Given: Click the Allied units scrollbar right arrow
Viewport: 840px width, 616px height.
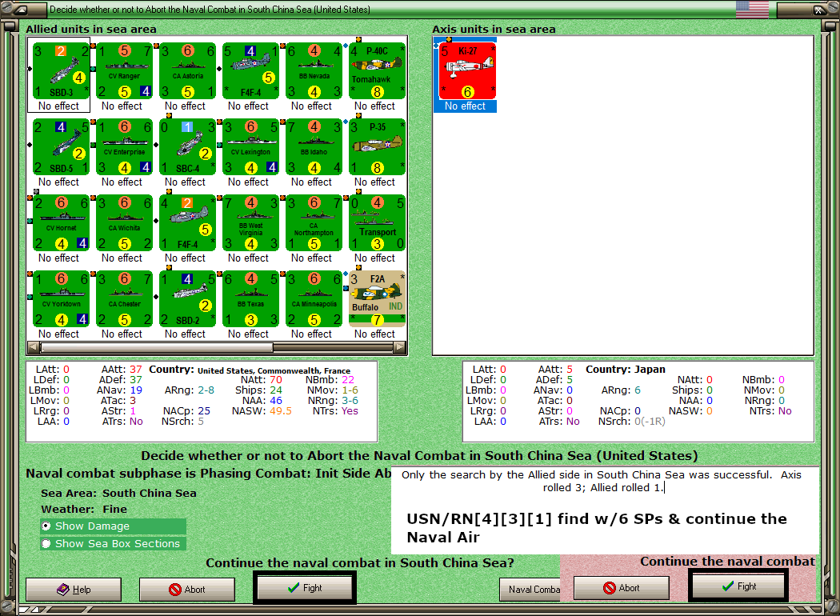Looking at the screenshot, I should point(400,348).
